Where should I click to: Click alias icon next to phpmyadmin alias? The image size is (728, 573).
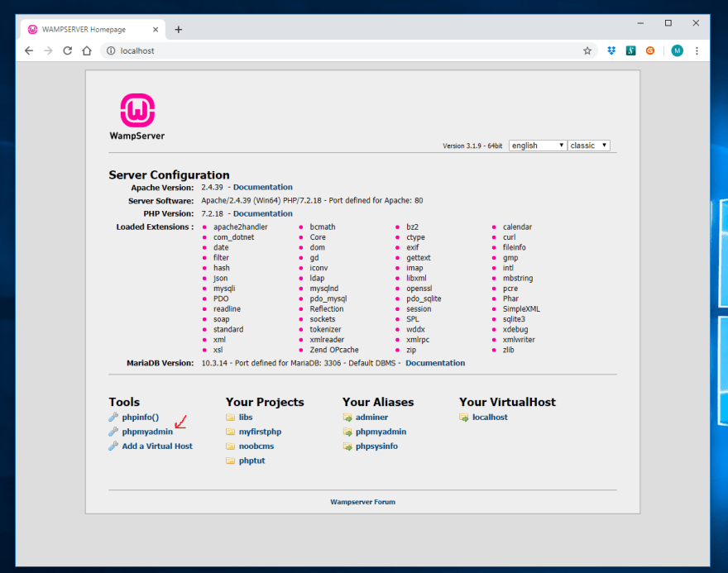coord(347,432)
